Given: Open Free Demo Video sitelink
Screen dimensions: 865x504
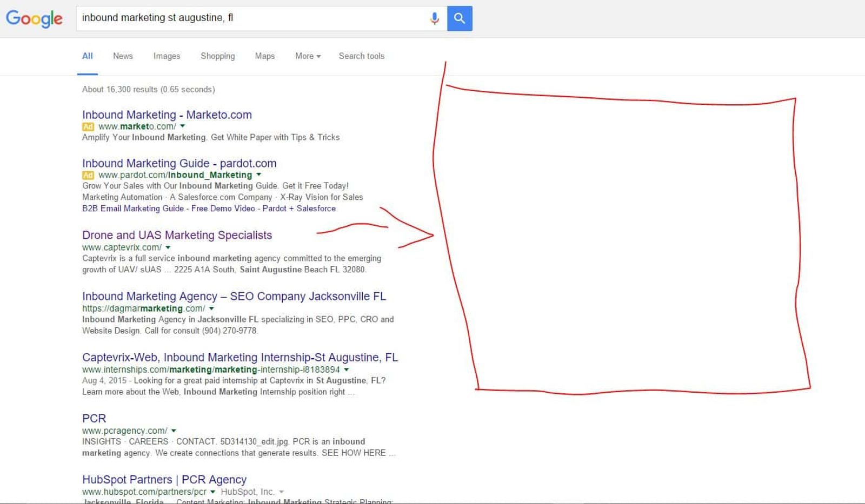Looking at the screenshot, I should (x=223, y=209).
